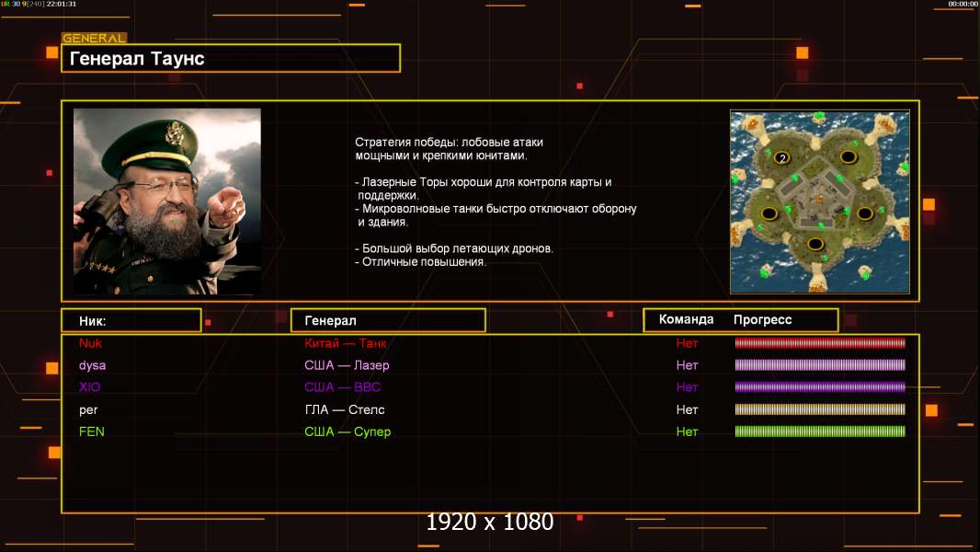980x552 pixels.
Task: Click the strategy description text
Action: pos(496,201)
